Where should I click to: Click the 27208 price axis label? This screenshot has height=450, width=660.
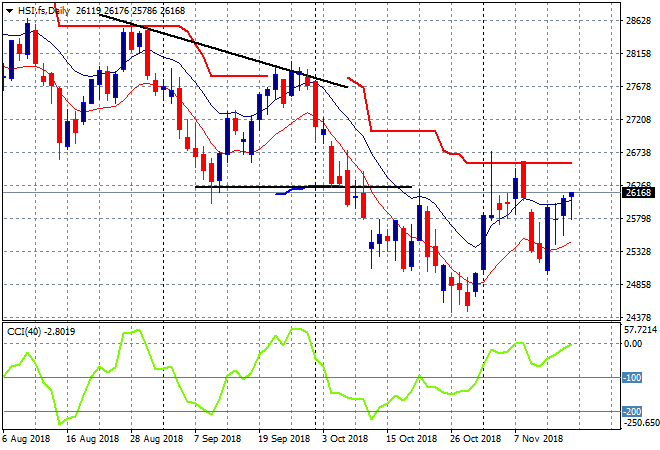point(639,120)
